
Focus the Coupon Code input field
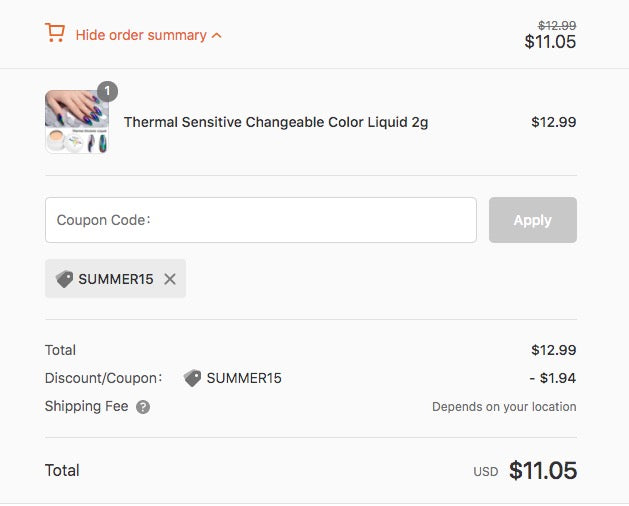tap(261, 220)
